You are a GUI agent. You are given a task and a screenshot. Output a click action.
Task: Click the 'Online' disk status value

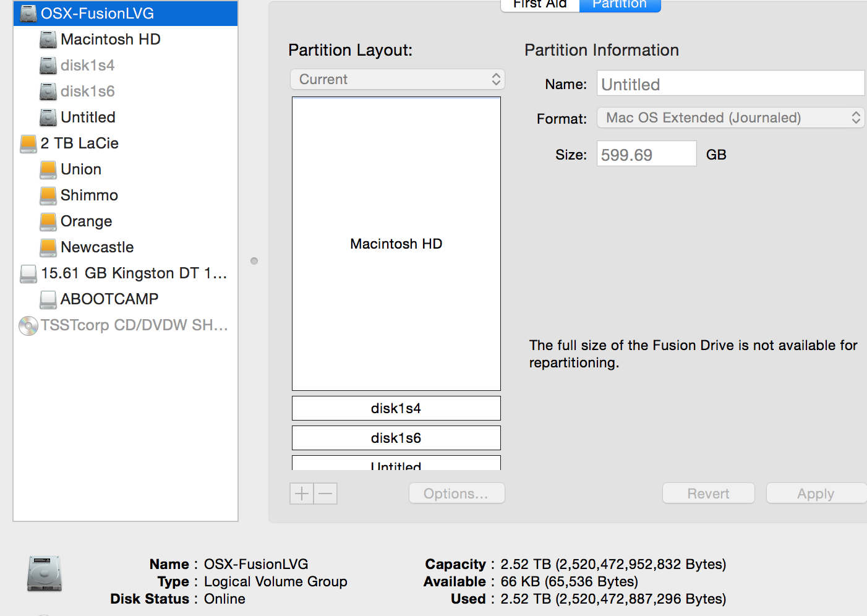click(x=224, y=599)
